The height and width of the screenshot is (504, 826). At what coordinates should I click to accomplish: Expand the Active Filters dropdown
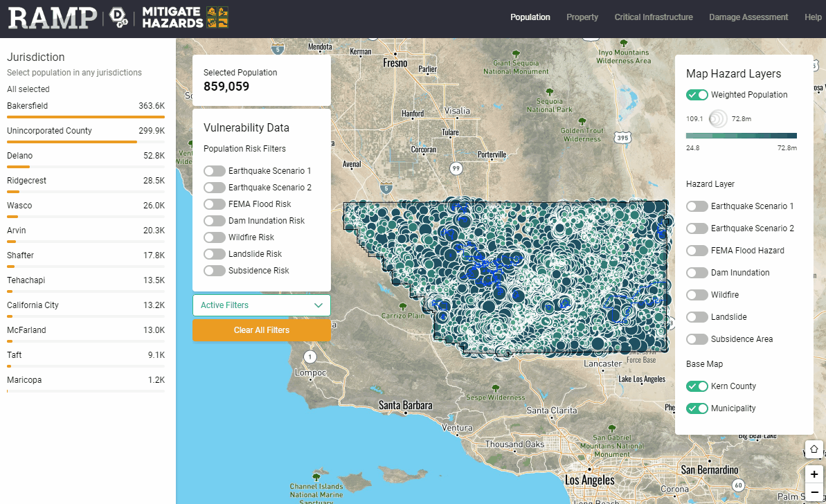coord(261,305)
